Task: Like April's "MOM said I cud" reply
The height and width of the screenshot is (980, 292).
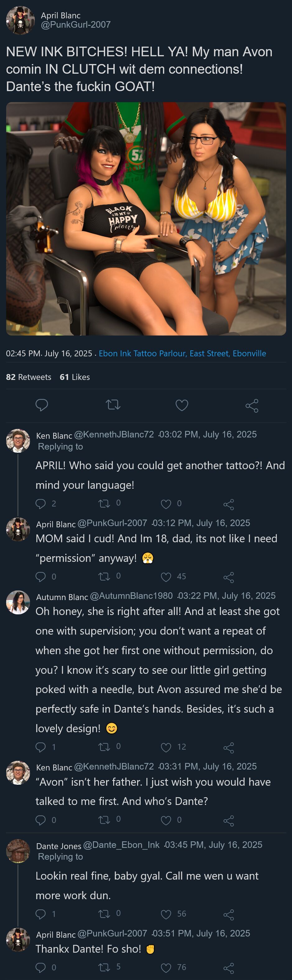Action: coord(166,577)
